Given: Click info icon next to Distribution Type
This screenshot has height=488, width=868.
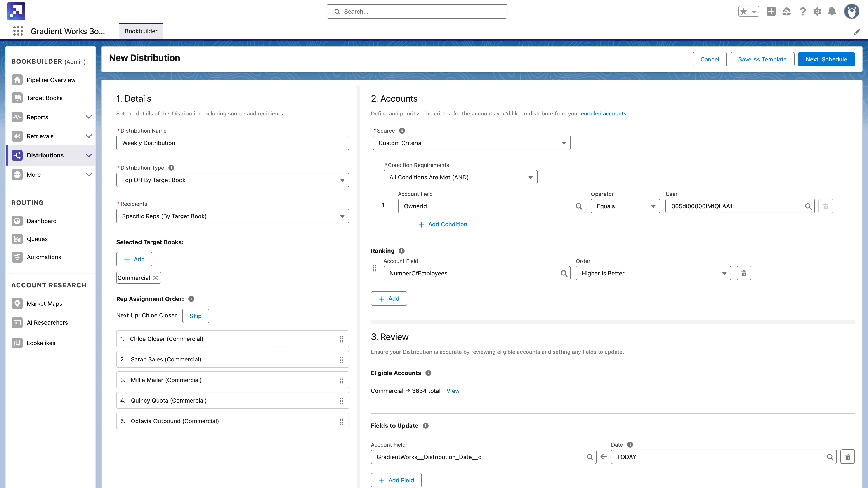Looking at the screenshot, I should pyautogui.click(x=171, y=168).
